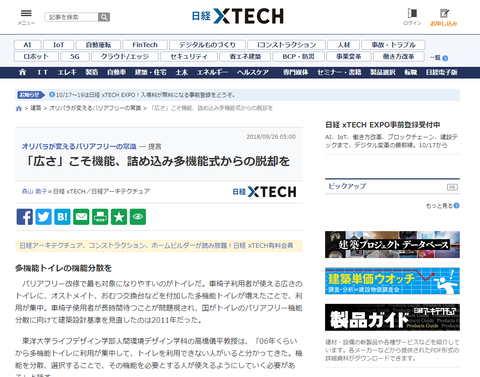Select the クラウド/エッジ tag
Screen dimensions: 480x377
pyautogui.click(x=125, y=56)
